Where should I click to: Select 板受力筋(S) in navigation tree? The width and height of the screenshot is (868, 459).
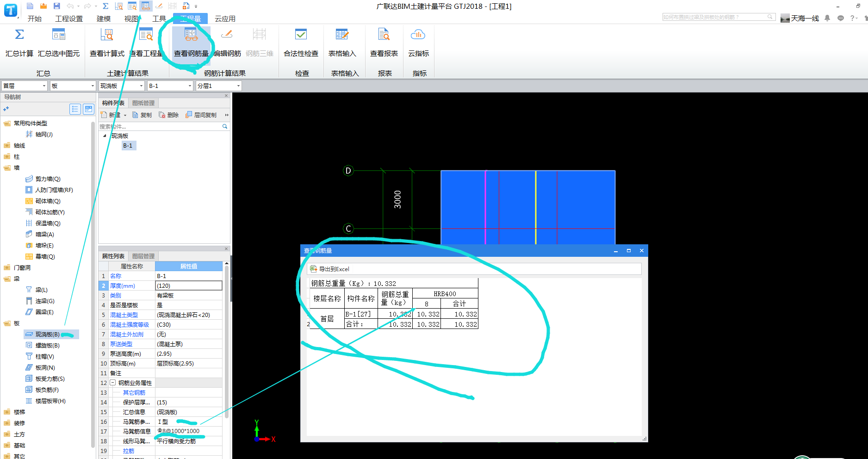50,379
